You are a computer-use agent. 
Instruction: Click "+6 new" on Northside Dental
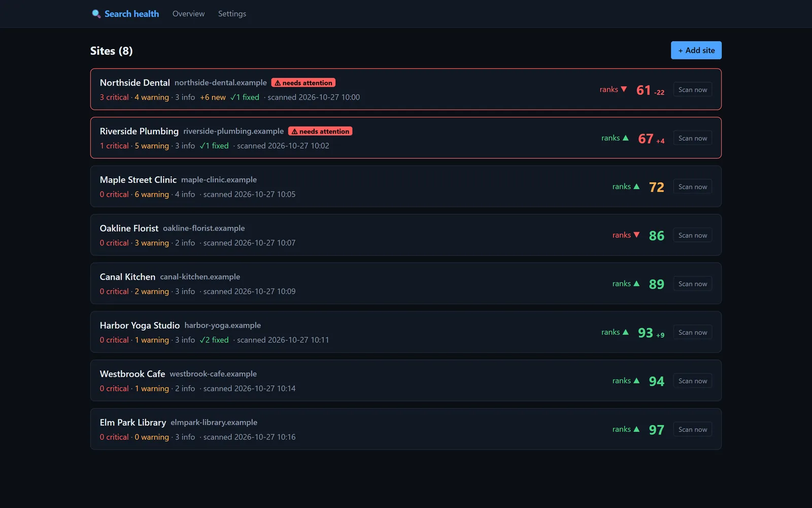pyautogui.click(x=213, y=97)
